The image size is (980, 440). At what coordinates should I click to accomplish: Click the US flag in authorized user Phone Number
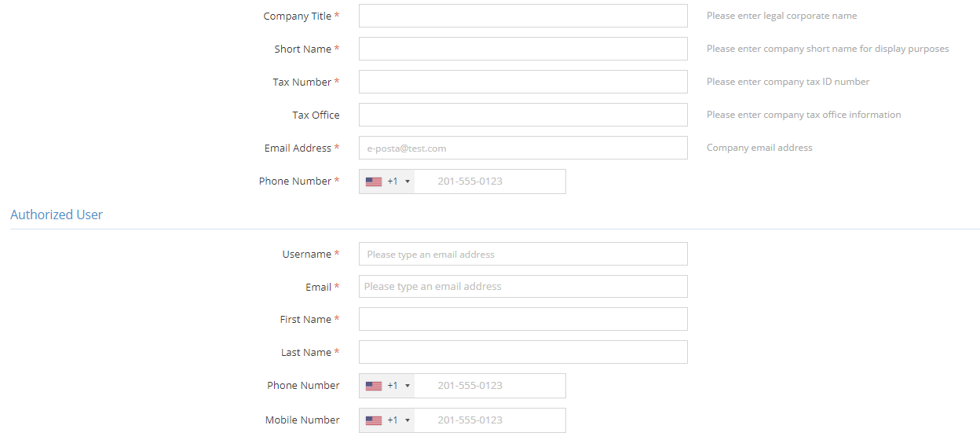374,386
